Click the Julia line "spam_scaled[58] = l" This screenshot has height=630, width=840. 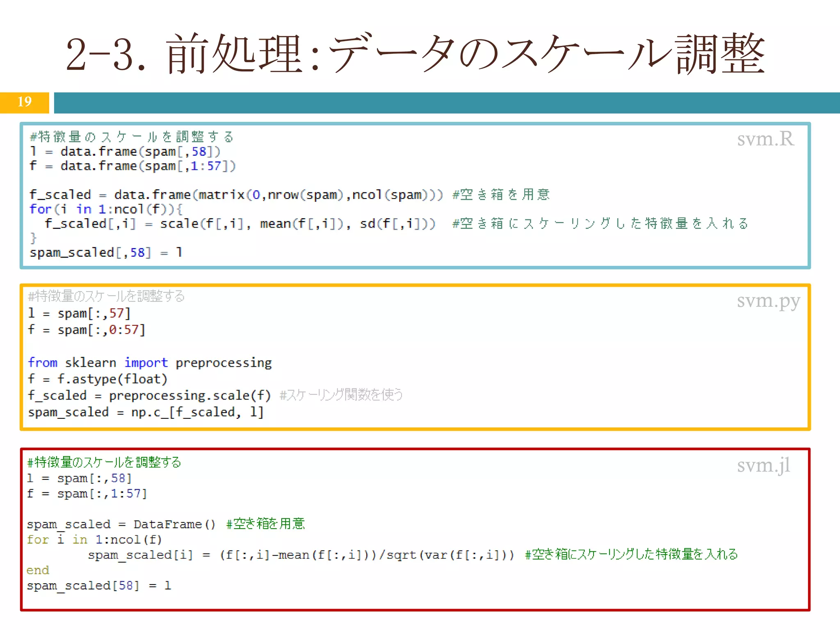click(99, 586)
